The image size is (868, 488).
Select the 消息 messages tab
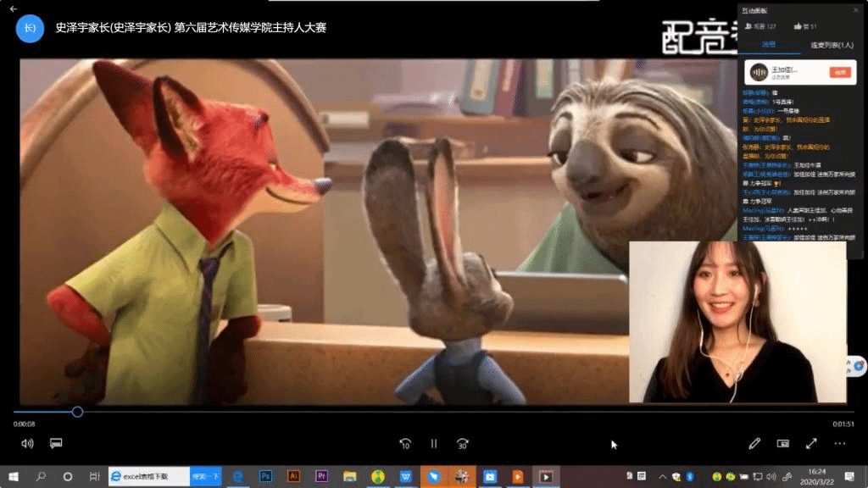769,45
